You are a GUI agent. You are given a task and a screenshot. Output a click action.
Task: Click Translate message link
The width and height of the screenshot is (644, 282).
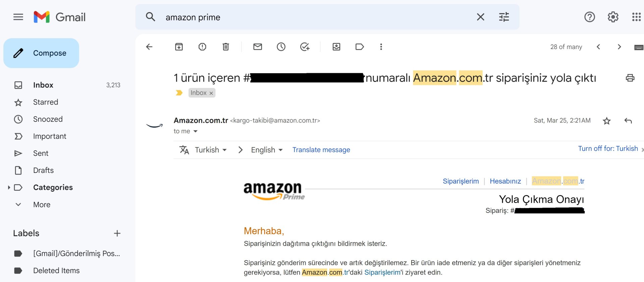[x=321, y=150]
